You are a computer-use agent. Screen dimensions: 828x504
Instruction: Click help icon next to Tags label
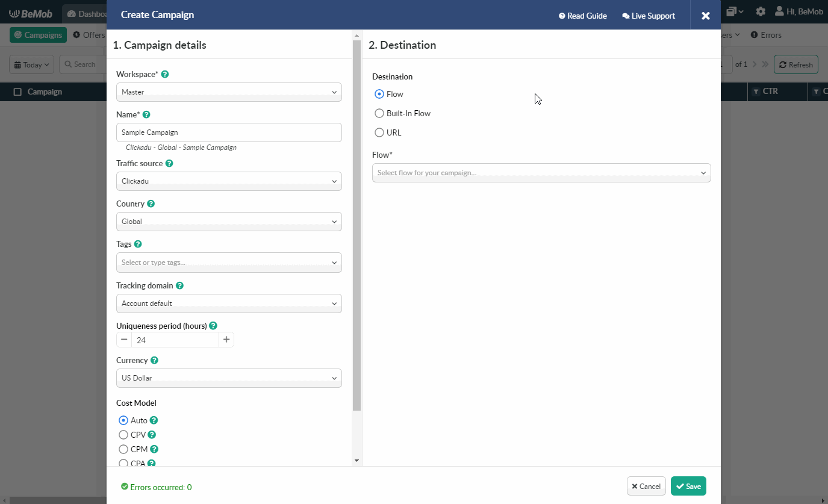tap(138, 244)
